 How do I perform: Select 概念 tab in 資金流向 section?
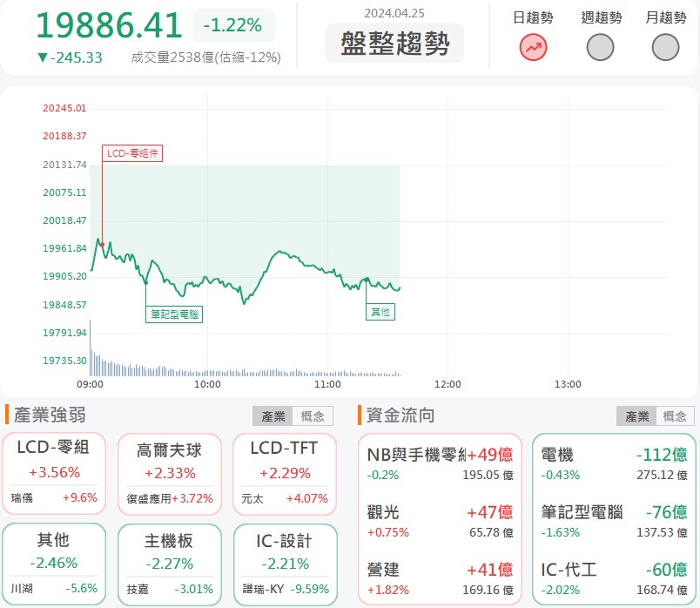click(x=675, y=416)
